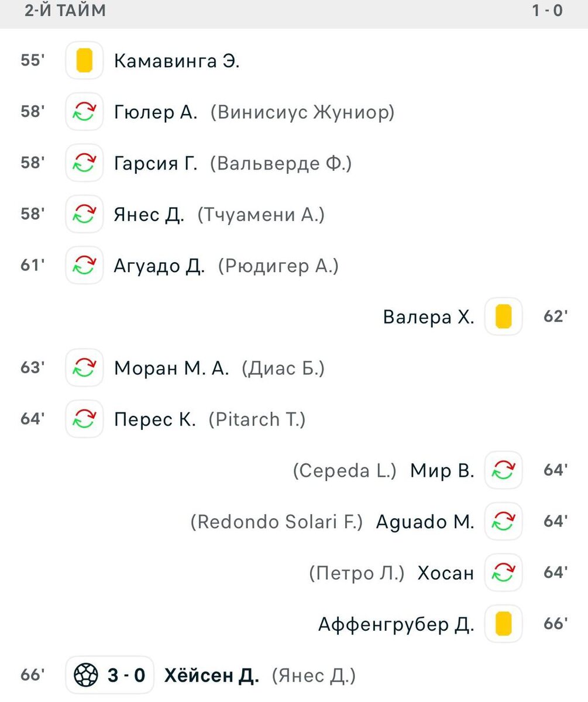Click substitution icon beside Мир В.

[x=503, y=470]
